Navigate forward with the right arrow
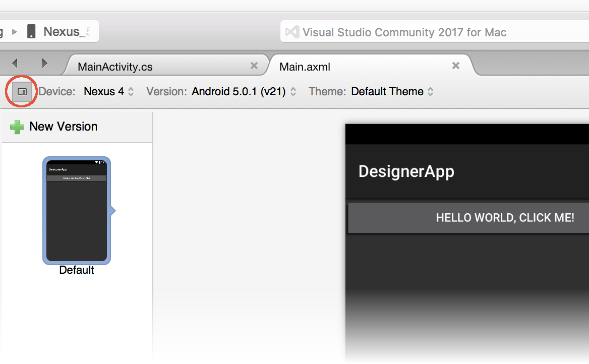 click(44, 63)
